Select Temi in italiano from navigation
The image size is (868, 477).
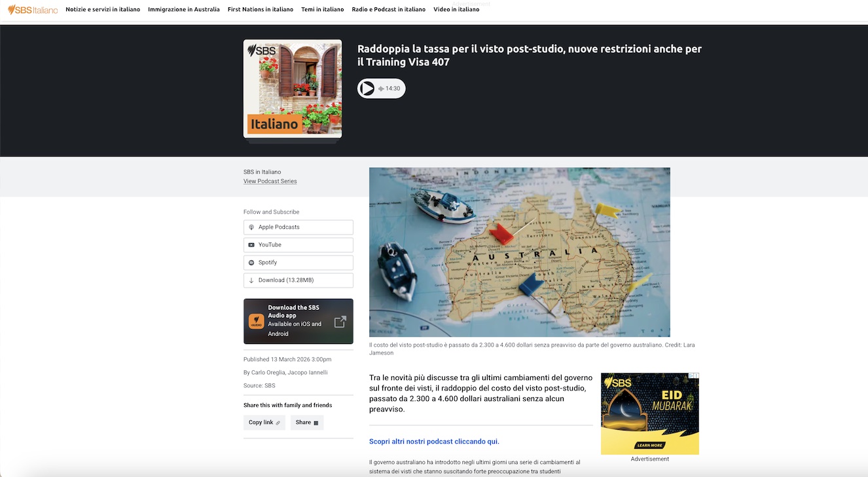pos(322,10)
